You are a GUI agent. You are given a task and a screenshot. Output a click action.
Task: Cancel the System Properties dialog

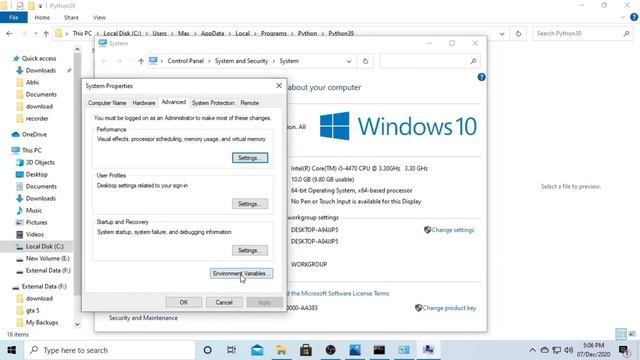(224, 302)
